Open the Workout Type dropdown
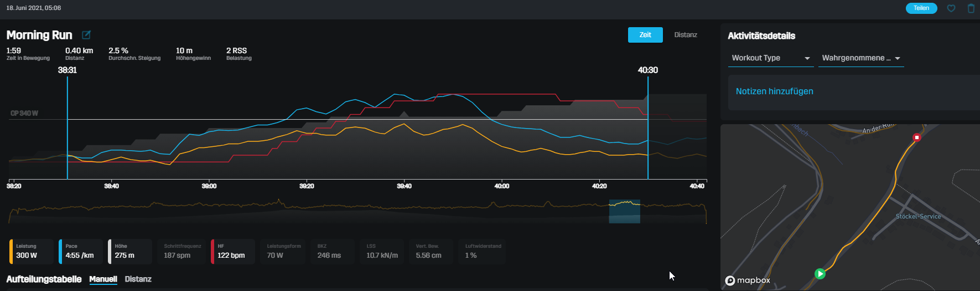Screen dimensions: 980x291 point(770,58)
